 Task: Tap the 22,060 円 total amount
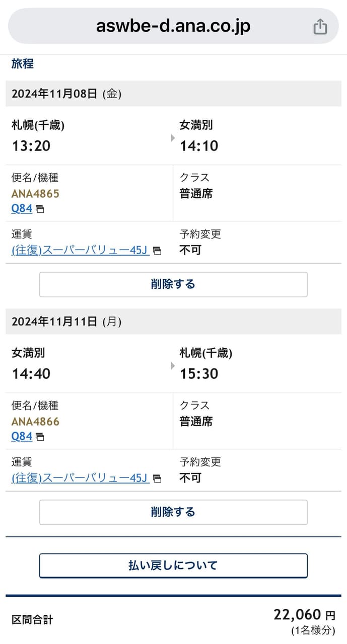click(x=304, y=615)
